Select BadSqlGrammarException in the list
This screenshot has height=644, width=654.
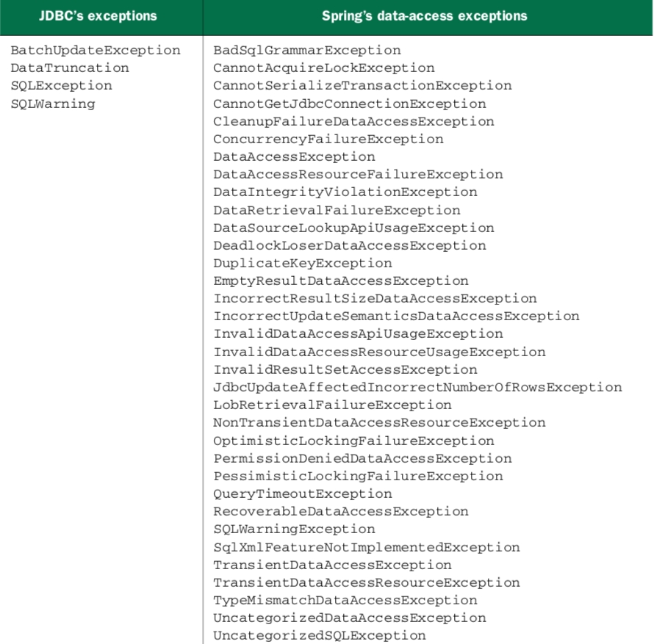(307, 51)
